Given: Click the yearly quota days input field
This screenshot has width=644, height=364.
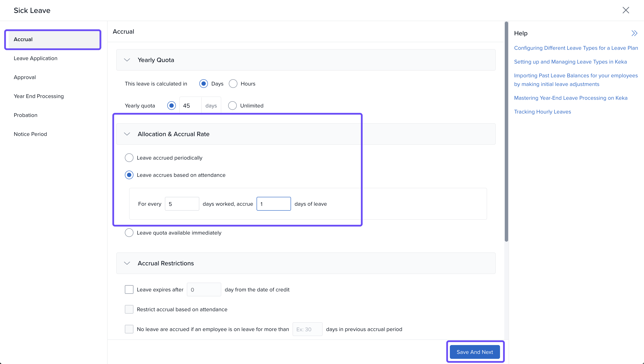Looking at the screenshot, I should click(190, 106).
